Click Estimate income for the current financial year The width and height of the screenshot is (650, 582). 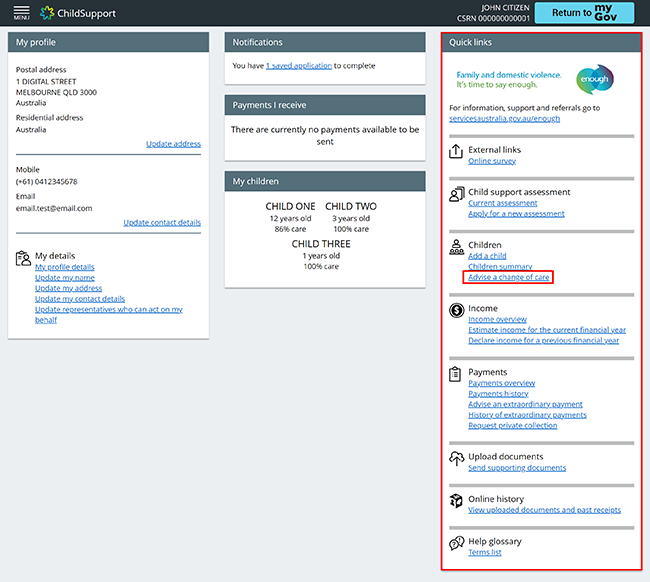pyautogui.click(x=547, y=330)
